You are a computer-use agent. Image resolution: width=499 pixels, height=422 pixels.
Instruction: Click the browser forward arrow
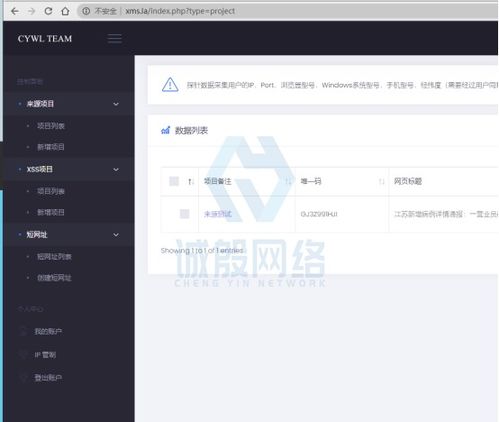pyautogui.click(x=31, y=11)
